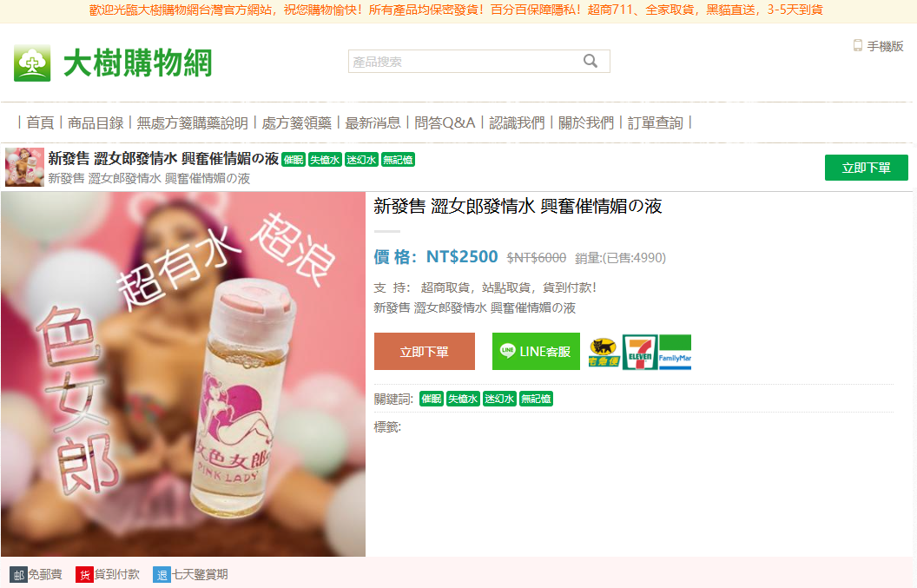The height and width of the screenshot is (588, 917).
Task: Click the orange 立即下單 button
Action: tap(425, 352)
